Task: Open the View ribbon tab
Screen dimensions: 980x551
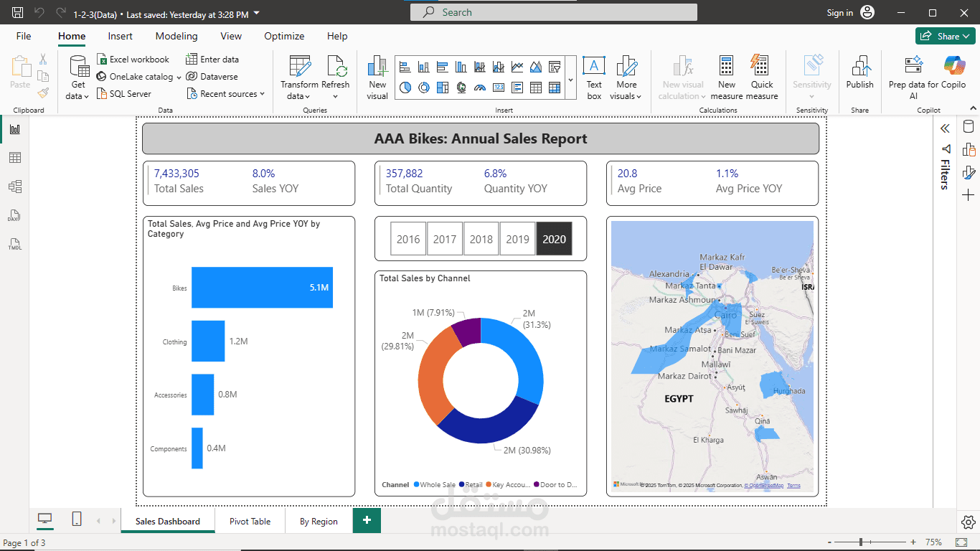Action: (231, 36)
